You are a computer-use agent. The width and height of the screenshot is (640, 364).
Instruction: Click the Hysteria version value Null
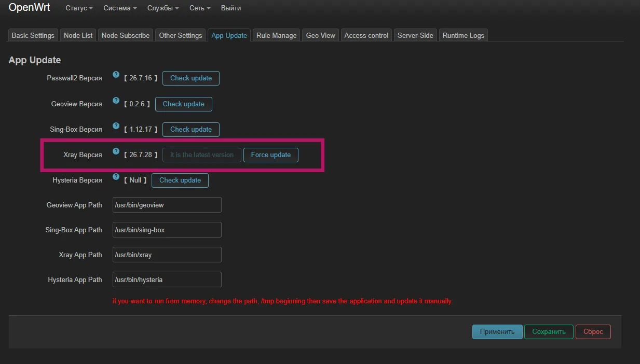(x=135, y=180)
